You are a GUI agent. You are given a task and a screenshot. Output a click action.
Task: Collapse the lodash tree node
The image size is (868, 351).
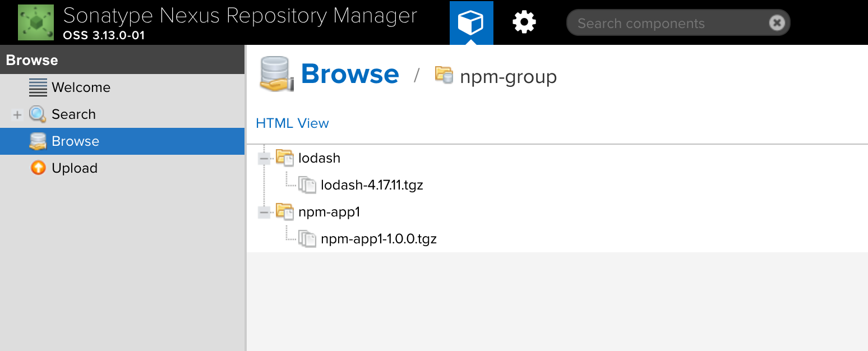coord(264,159)
